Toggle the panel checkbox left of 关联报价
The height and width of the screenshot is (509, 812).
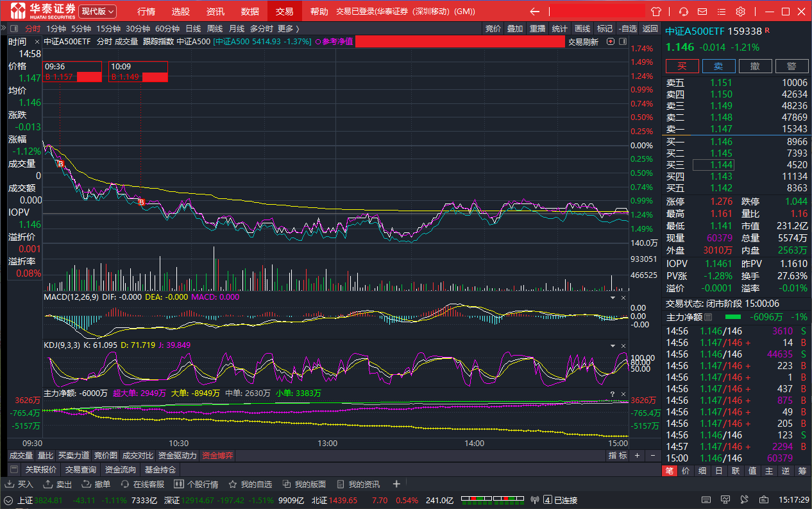point(14,470)
